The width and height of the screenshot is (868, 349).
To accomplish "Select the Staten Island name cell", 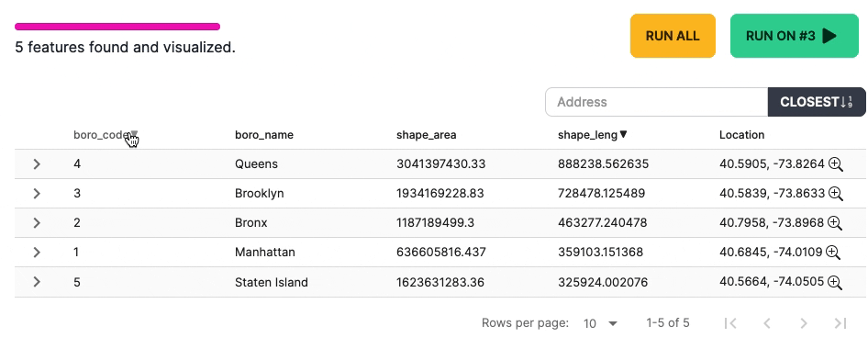I will (272, 282).
